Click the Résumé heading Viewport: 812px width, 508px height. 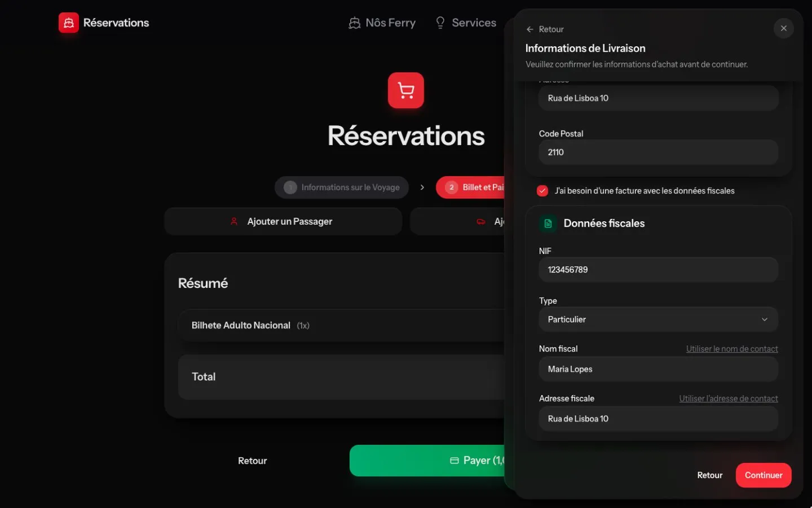pos(203,283)
